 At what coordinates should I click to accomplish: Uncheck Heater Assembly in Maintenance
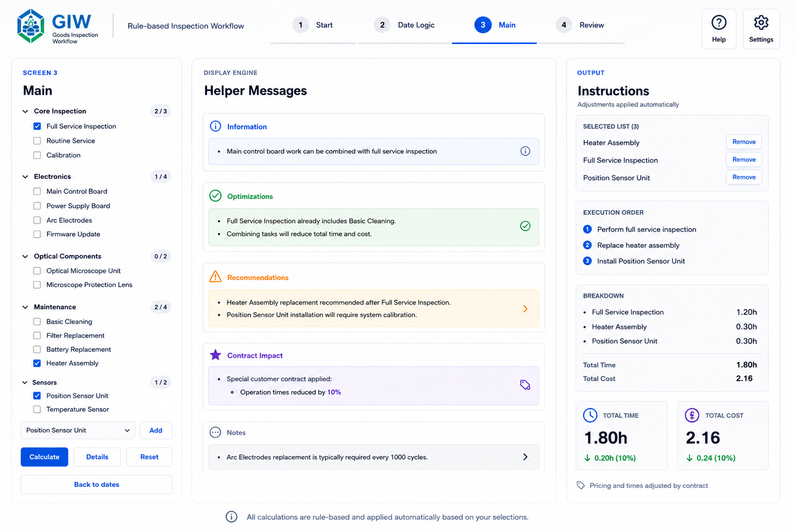(37, 363)
